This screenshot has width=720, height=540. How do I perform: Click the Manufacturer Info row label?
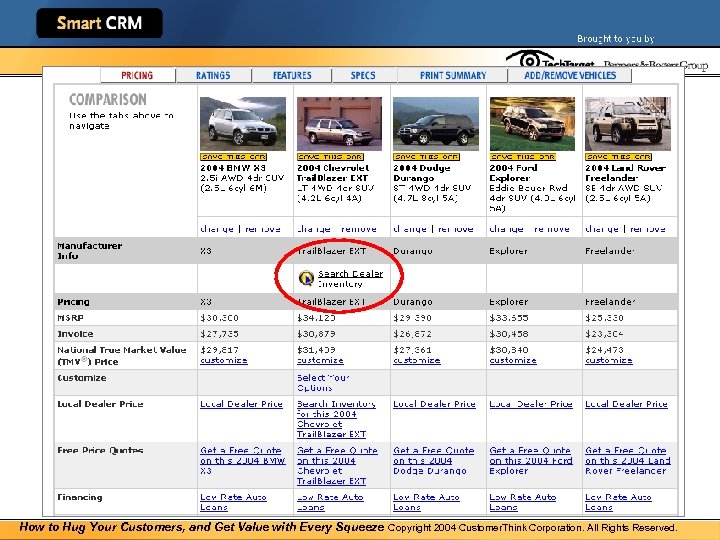(x=90, y=251)
